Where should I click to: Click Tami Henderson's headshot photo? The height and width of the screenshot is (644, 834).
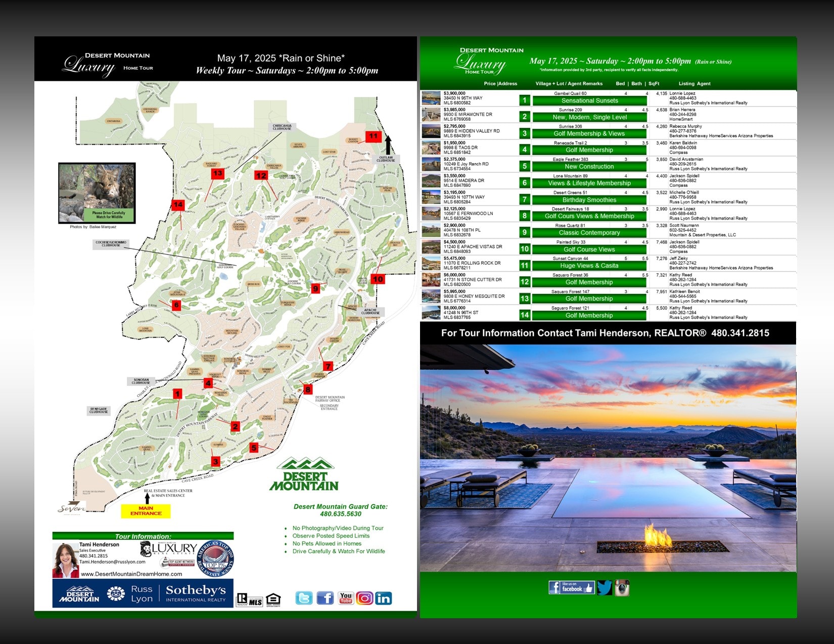click(65, 560)
